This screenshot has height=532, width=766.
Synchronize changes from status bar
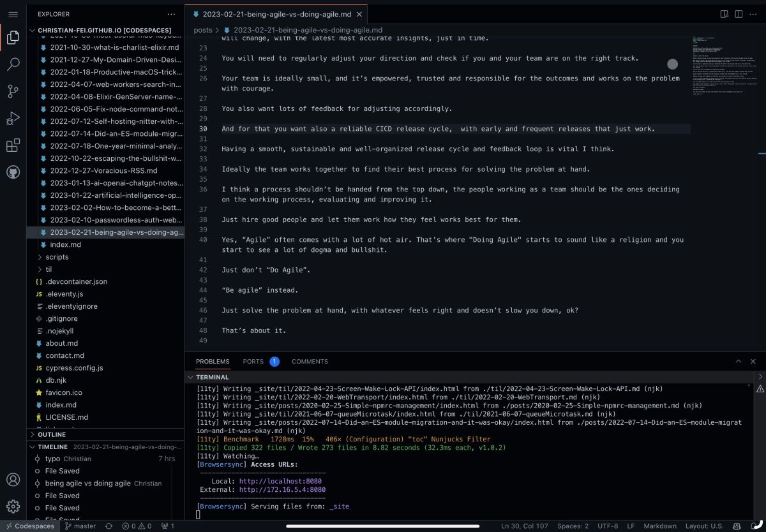109,526
